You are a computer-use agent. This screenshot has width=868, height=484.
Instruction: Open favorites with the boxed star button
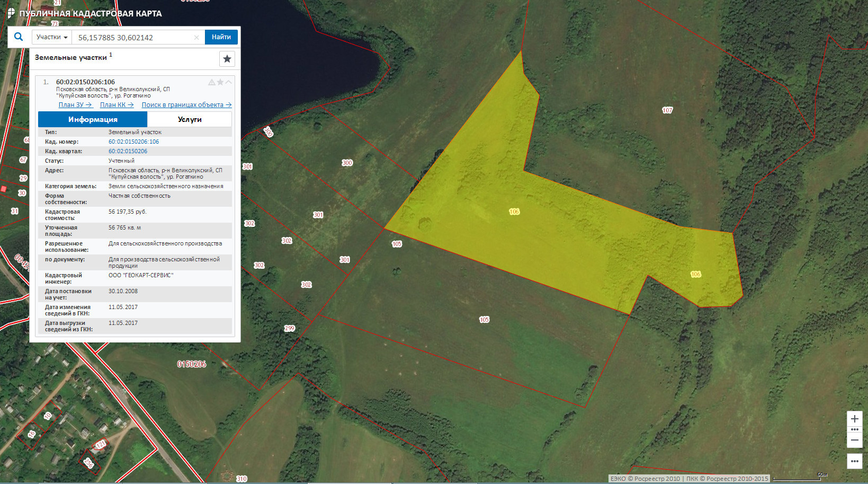click(227, 59)
